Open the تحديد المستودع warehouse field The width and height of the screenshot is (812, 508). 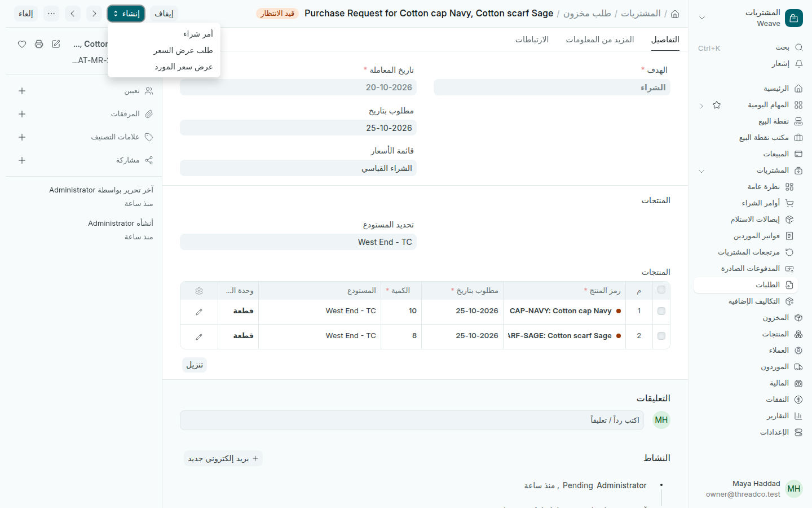[x=298, y=242]
